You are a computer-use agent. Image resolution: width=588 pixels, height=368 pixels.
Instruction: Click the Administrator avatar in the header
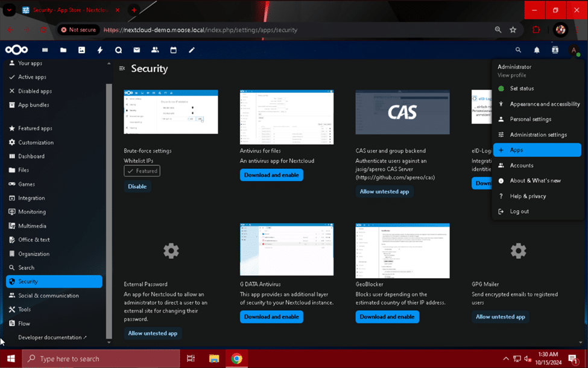click(x=574, y=50)
